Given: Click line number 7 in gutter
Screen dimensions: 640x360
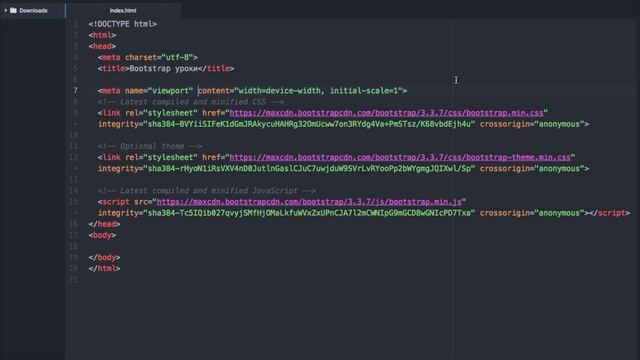Looking at the screenshot, I should [75, 91].
